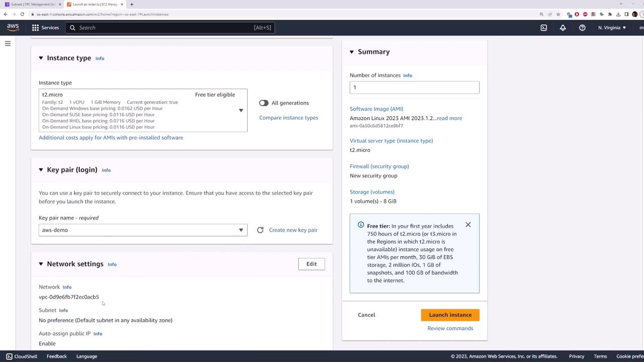Open Info link beside Subnet label
The height and width of the screenshot is (362, 644).
[x=63, y=310]
